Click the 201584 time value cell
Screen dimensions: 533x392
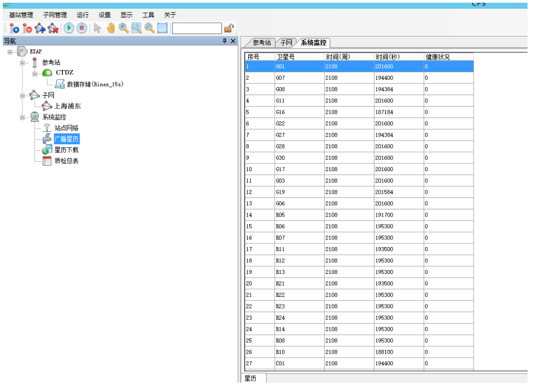pos(399,192)
